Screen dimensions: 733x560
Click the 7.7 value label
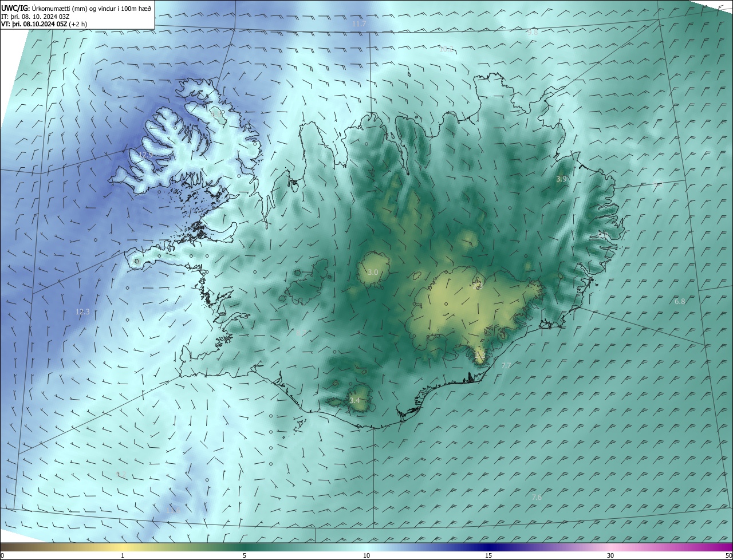coord(506,365)
